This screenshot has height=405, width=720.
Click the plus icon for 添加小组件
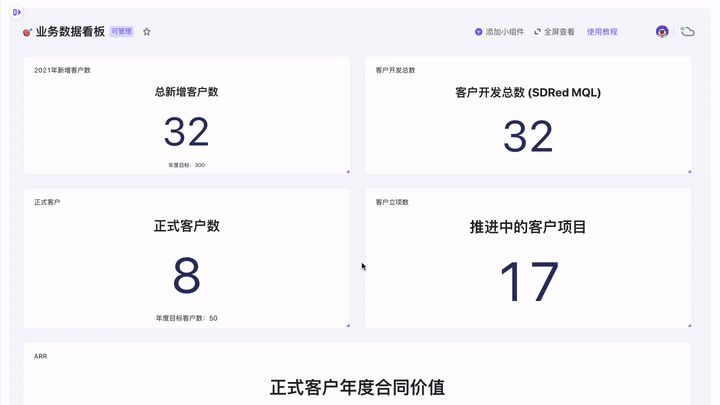click(479, 32)
